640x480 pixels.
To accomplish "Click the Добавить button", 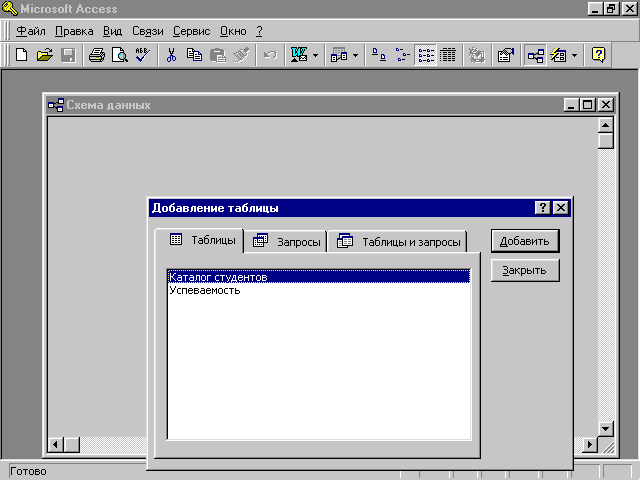I will 525,241.
